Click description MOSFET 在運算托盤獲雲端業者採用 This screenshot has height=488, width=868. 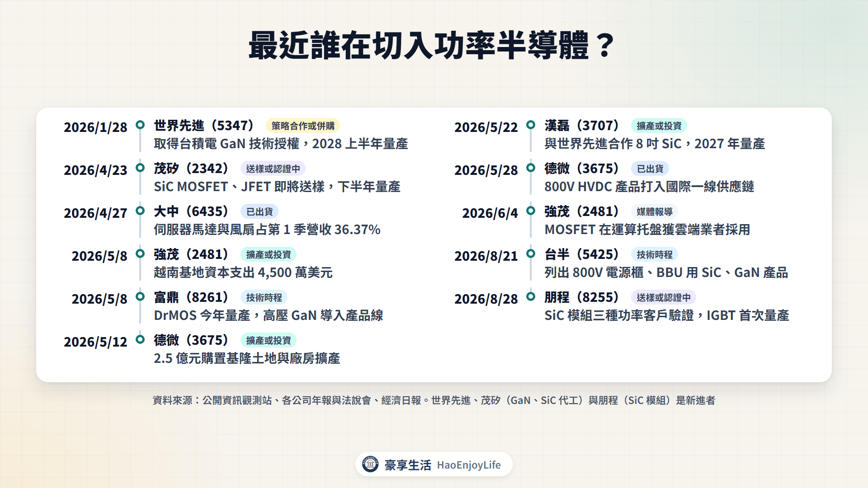click(x=647, y=230)
